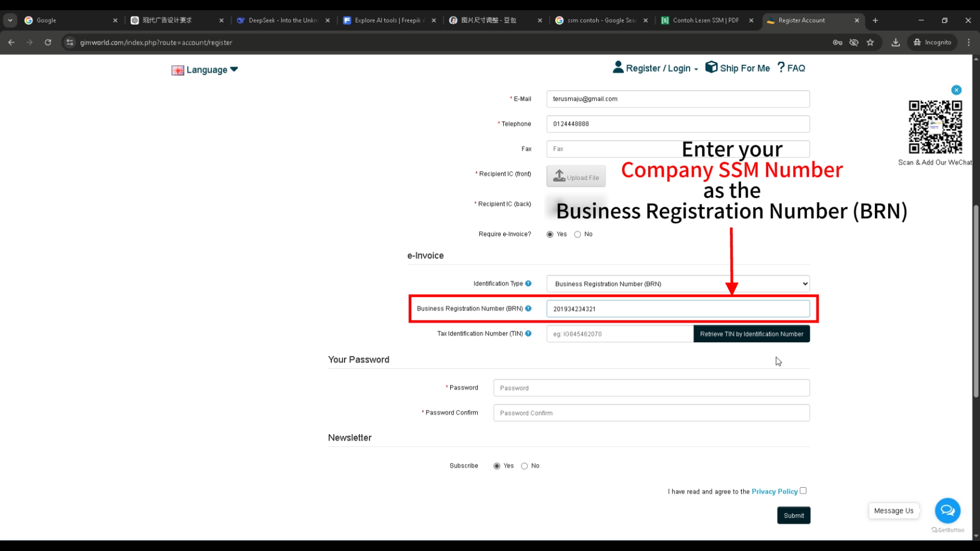Open the Privacy Policy link
The width and height of the screenshot is (980, 551).
click(774, 492)
